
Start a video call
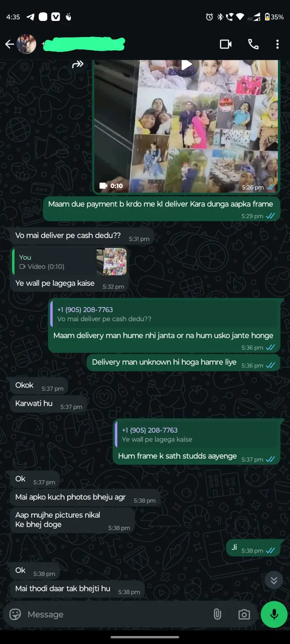(226, 44)
